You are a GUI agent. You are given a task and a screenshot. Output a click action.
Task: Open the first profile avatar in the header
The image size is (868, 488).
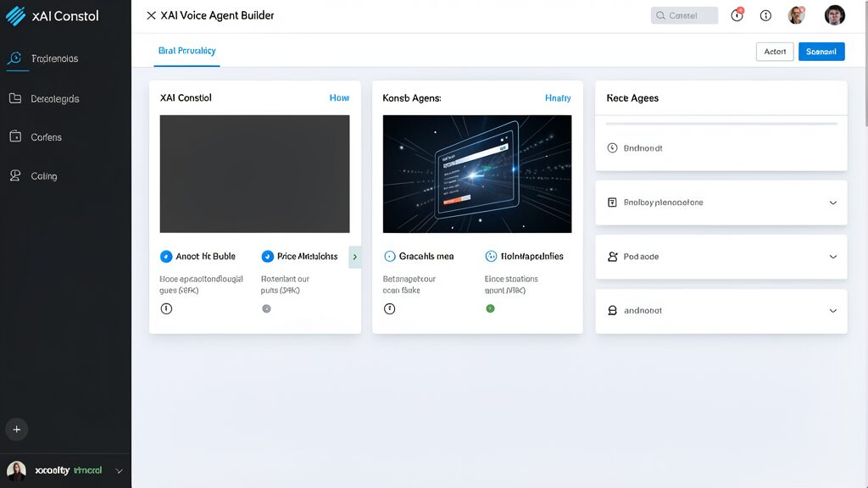797,15
